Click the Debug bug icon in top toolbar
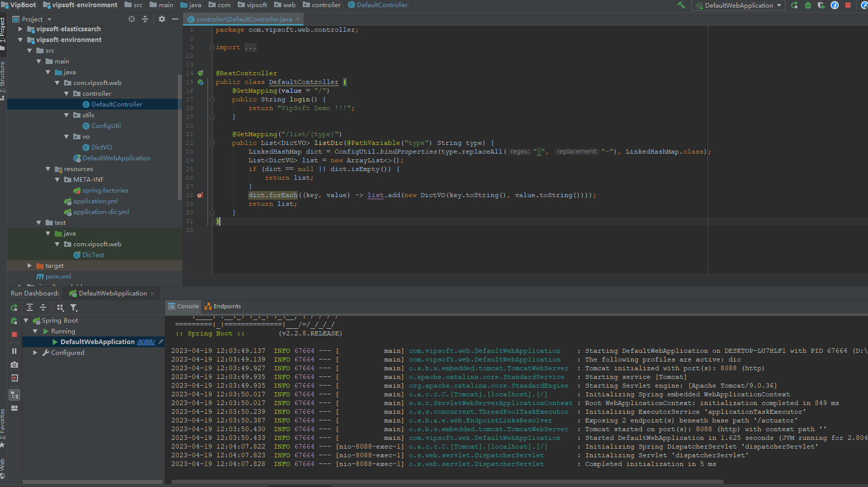The image size is (868, 487). (x=808, y=5)
